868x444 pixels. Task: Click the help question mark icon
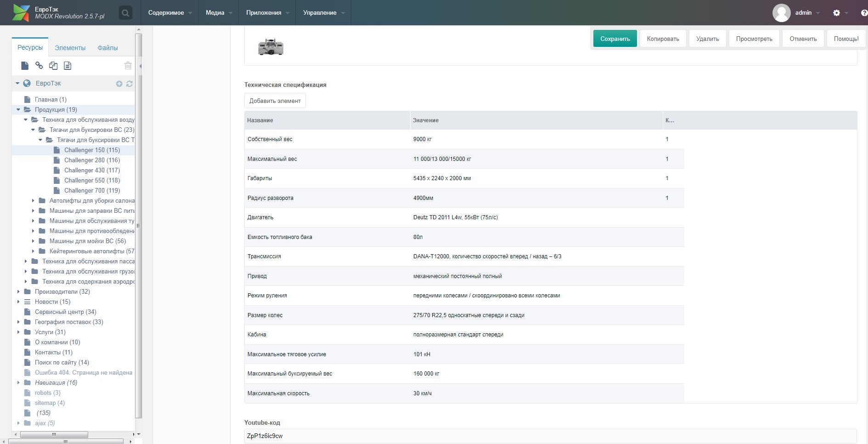pos(864,13)
